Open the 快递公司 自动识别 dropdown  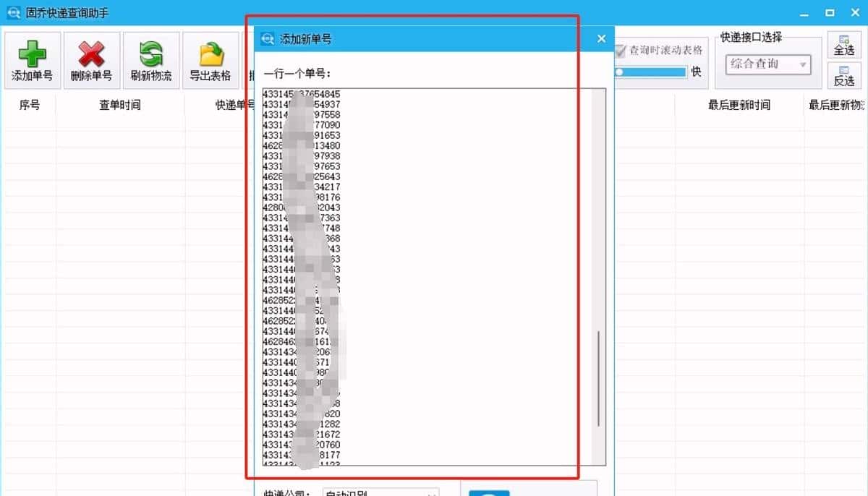tap(381, 492)
